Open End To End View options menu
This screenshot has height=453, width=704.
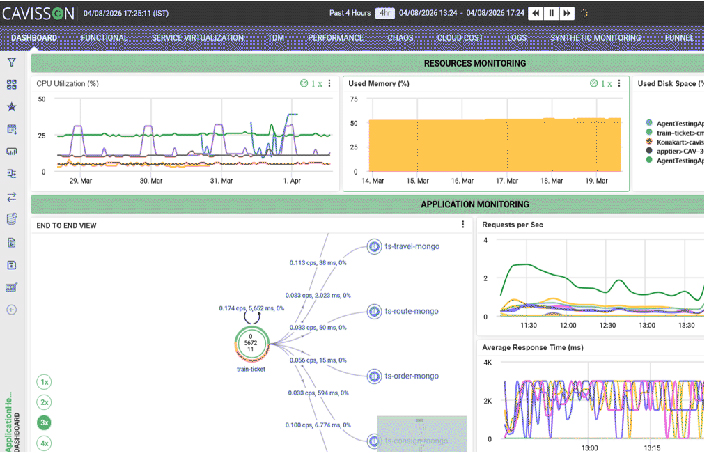coord(463,224)
